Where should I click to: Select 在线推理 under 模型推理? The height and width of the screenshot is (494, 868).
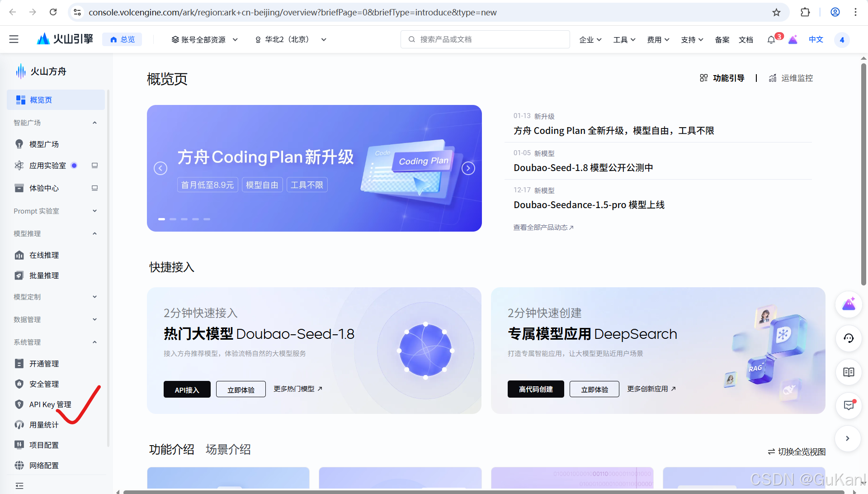pos(43,255)
